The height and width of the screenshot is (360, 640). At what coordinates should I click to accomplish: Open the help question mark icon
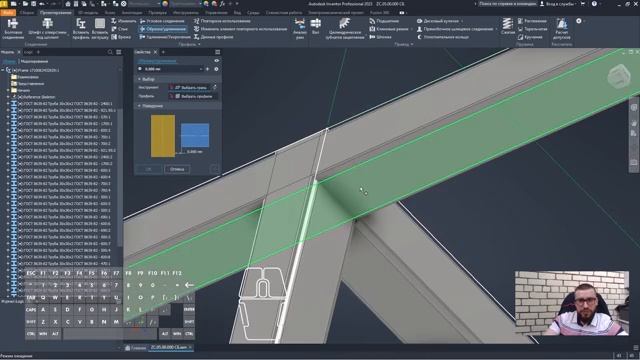(x=594, y=4)
